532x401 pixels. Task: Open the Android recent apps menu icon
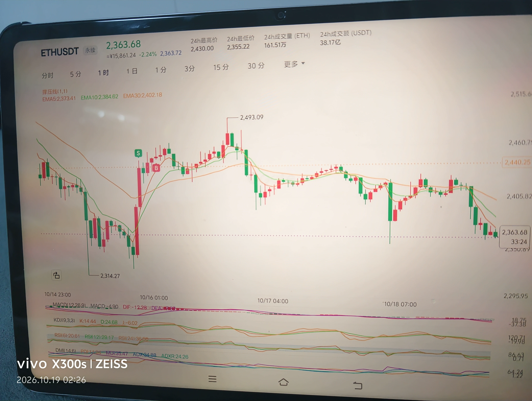[x=212, y=379]
